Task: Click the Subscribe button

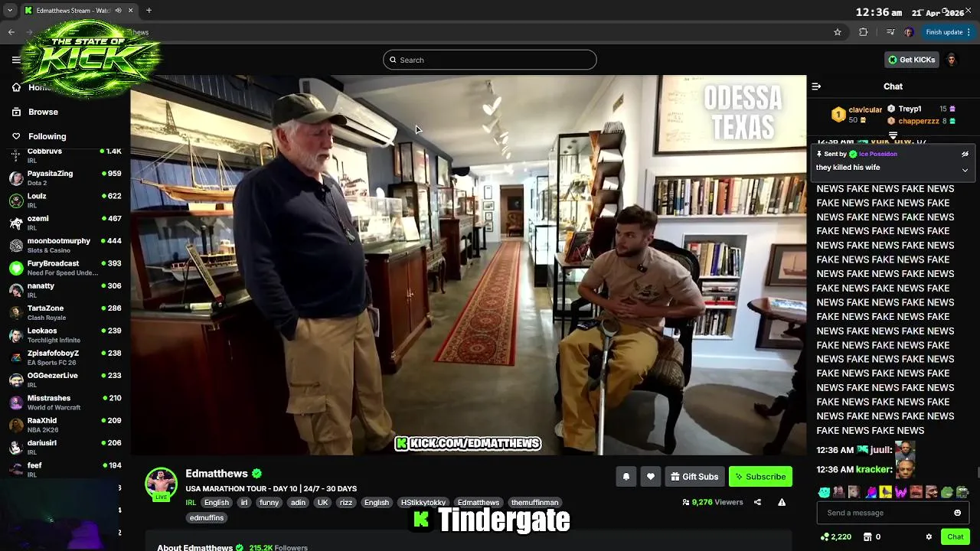Action: (760, 477)
